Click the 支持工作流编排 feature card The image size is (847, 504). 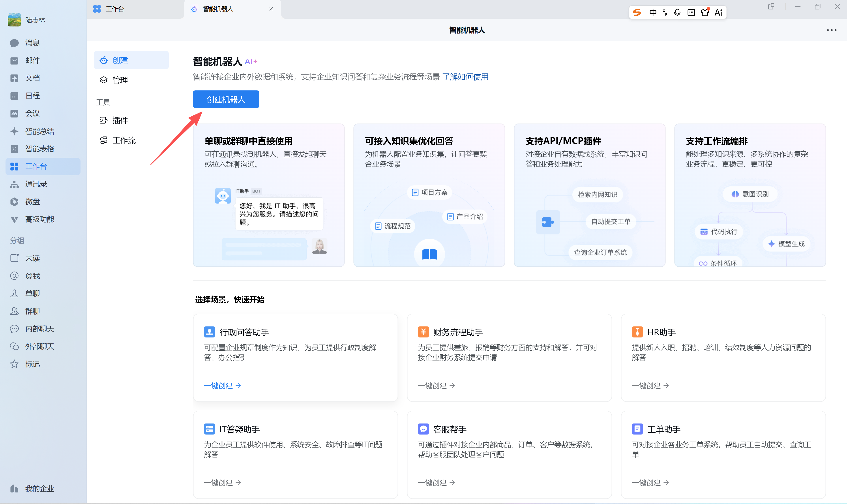click(x=750, y=195)
